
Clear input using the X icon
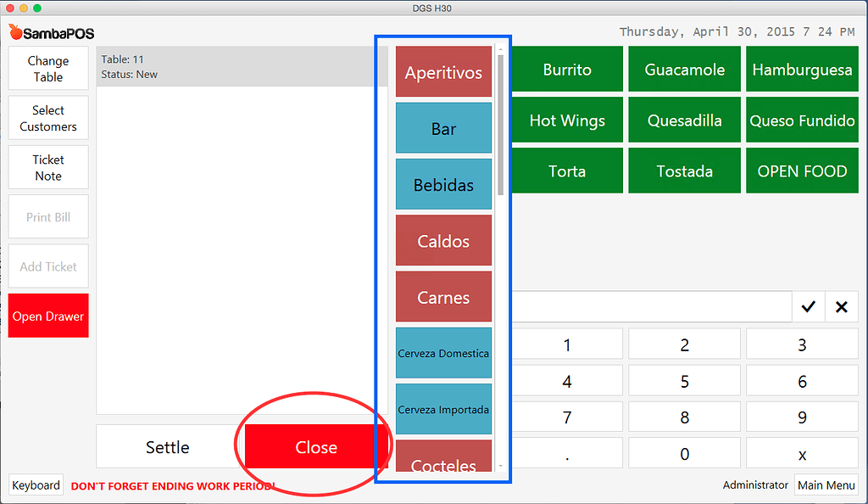(841, 306)
